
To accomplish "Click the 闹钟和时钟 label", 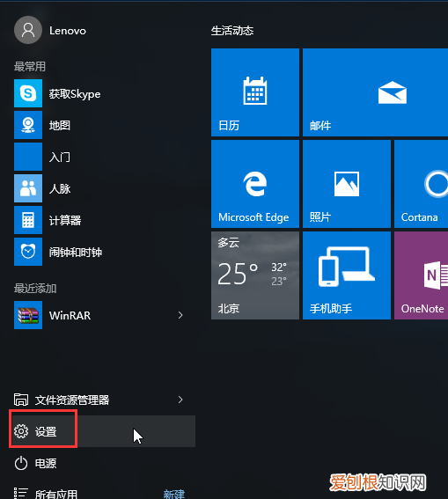I will pyautogui.click(x=76, y=252).
